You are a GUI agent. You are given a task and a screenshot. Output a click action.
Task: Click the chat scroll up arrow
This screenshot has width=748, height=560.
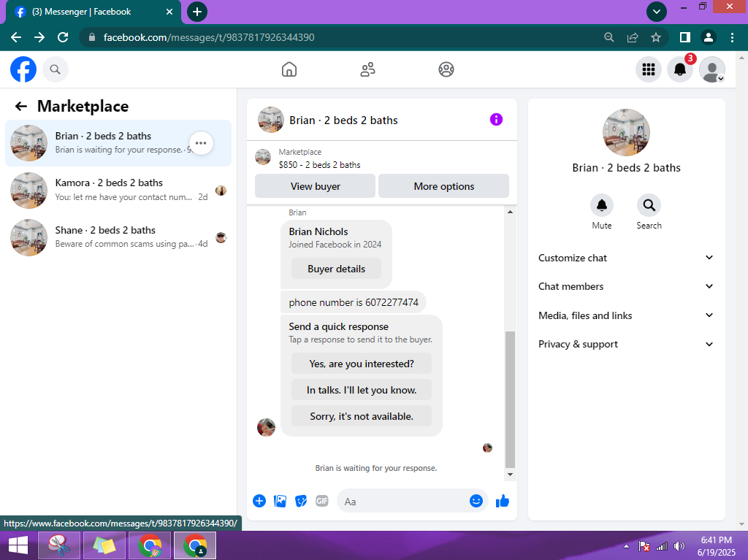[x=510, y=212]
